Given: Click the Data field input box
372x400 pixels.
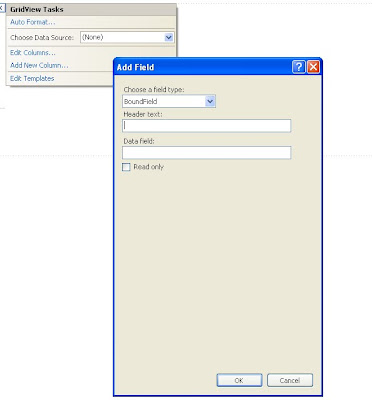Looking at the screenshot, I should [207, 153].
